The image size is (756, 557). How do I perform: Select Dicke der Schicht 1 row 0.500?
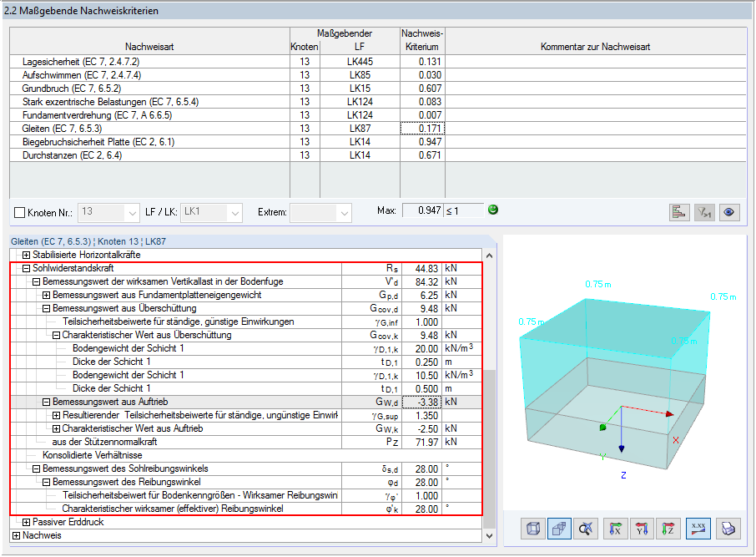246,388
